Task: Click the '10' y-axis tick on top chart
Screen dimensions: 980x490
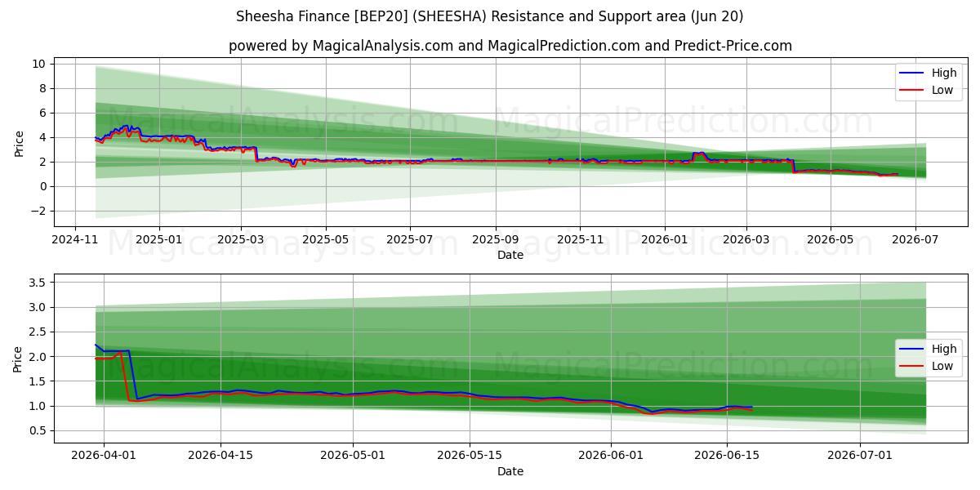Action: 38,64
